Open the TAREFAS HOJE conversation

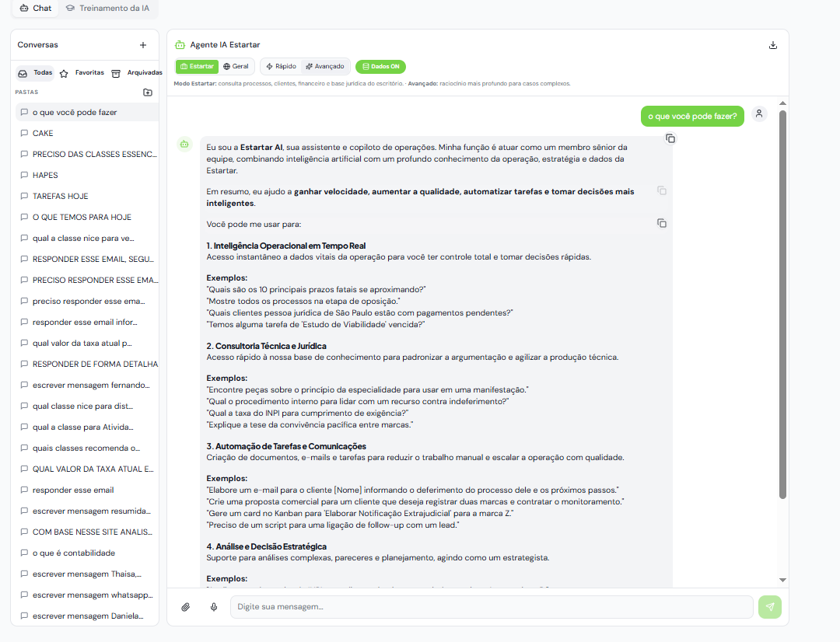point(86,196)
